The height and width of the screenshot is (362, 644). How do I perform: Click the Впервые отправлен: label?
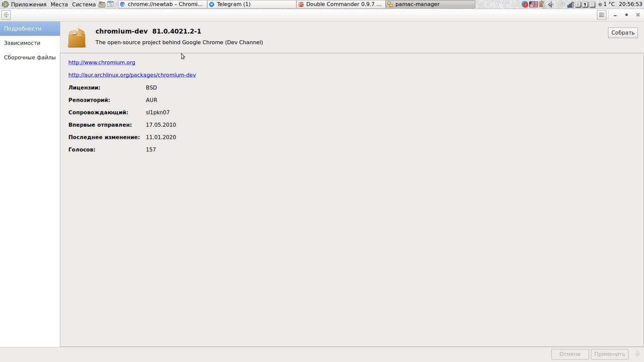coord(100,125)
